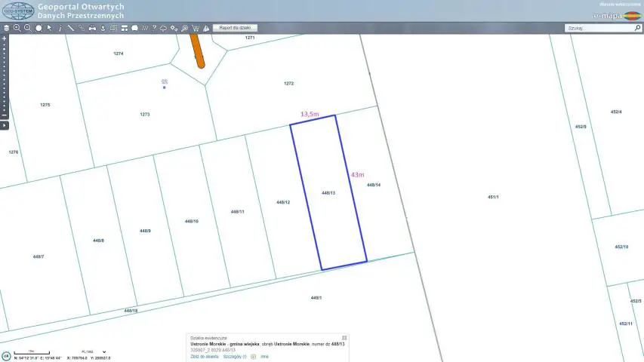Click the Raport dla działki button
This screenshot has width=644, height=362.
pyautogui.click(x=235, y=28)
